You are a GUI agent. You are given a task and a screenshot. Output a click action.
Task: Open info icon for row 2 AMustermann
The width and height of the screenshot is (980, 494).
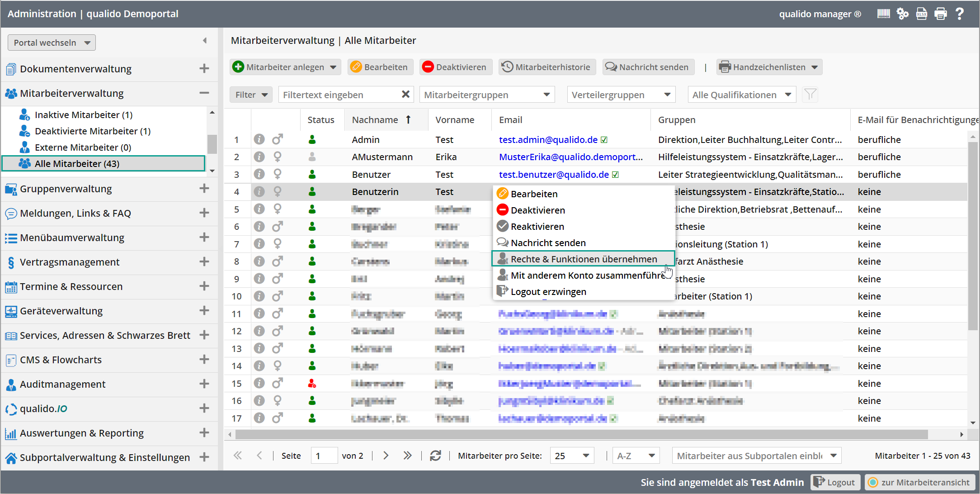coord(259,157)
